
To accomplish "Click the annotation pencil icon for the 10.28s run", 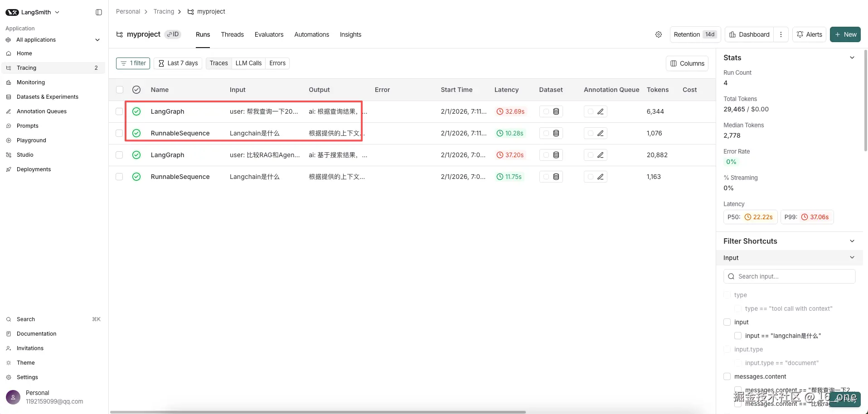I will 601,133.
